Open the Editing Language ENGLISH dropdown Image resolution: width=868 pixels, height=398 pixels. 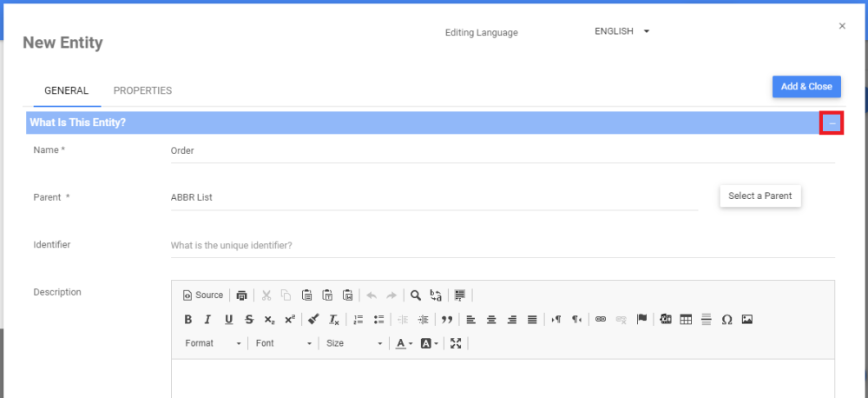click(x=621, y=31)
